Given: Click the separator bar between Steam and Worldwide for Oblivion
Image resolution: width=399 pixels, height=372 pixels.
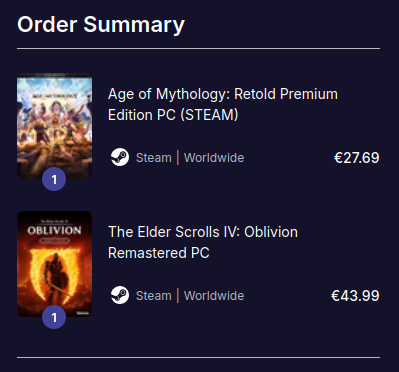Looking at the screenshot, I should 178,295.
